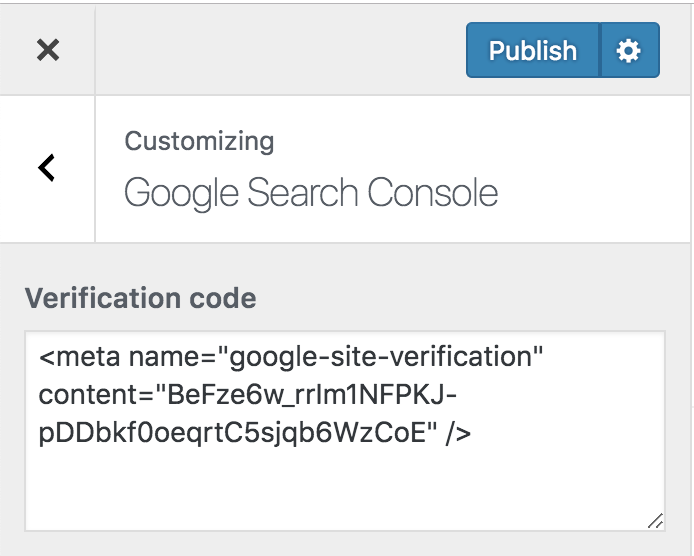Place cursor in the "BeFze6w_rrIm1NFPKJ-" string
This screenshot has height=556, width=694.
[305, 396]
